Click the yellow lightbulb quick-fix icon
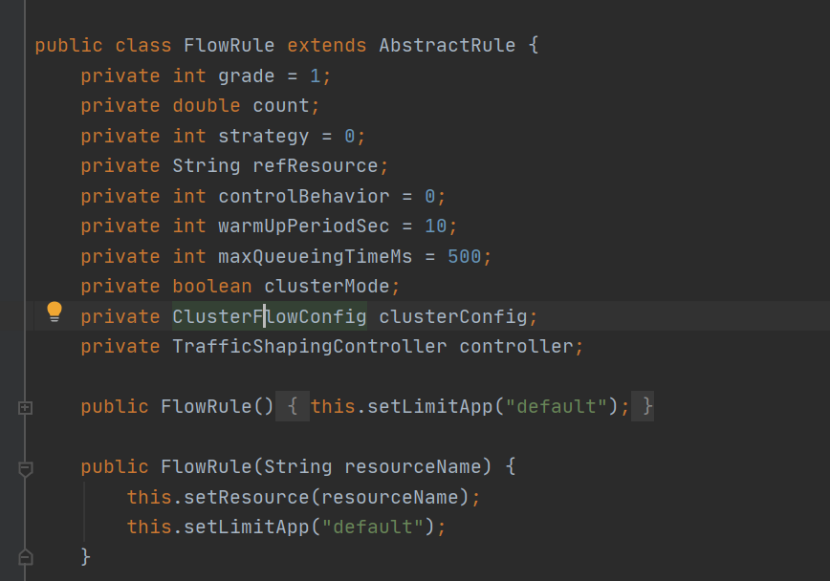 tap(55, 313)
